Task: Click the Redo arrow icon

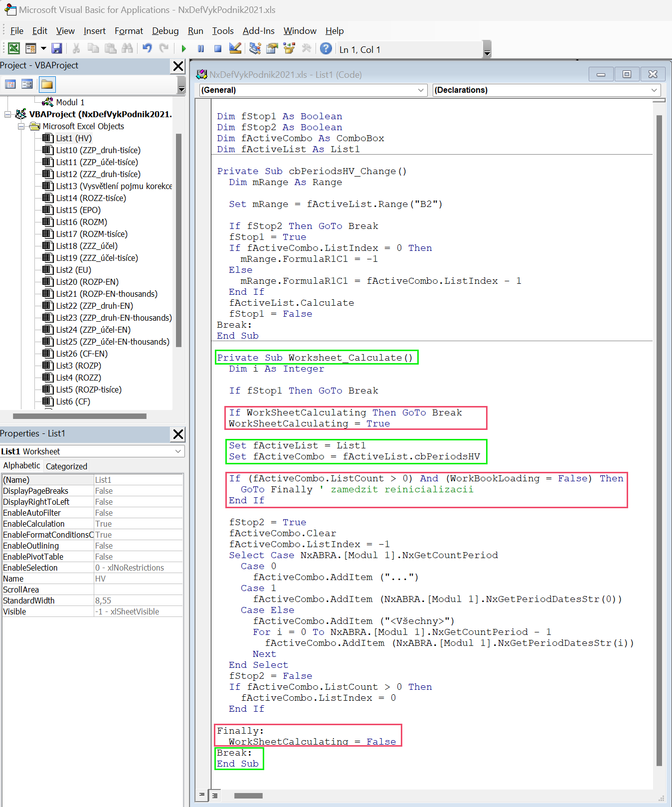Action: (164, 48)
